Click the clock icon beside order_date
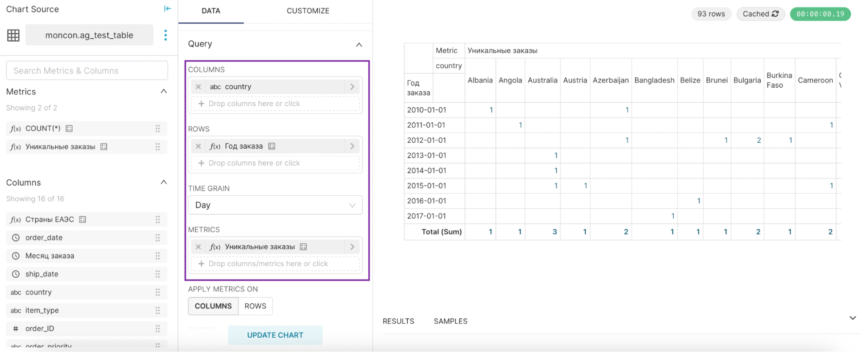This screenshot has height=352, width=868. [x=16, y=238]
